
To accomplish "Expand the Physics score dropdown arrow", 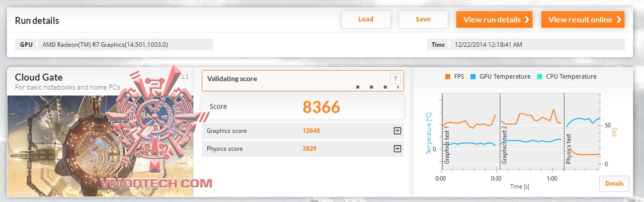I will (x=397, y=149).
